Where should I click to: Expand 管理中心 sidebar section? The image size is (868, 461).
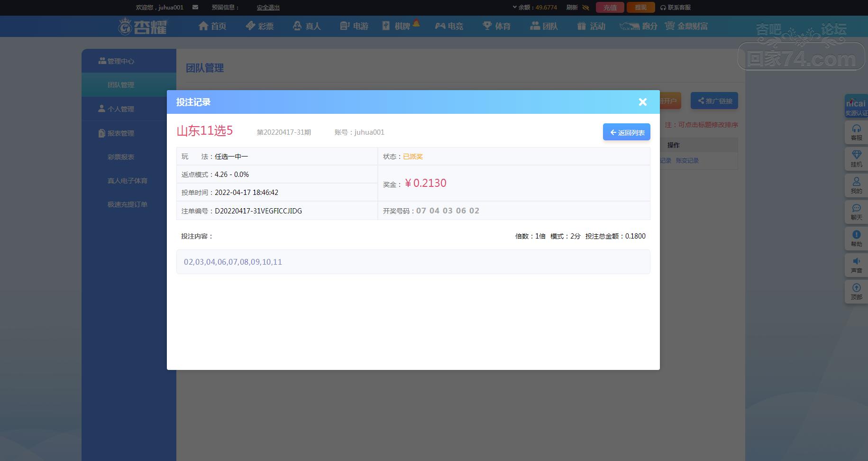click(129, 61)
